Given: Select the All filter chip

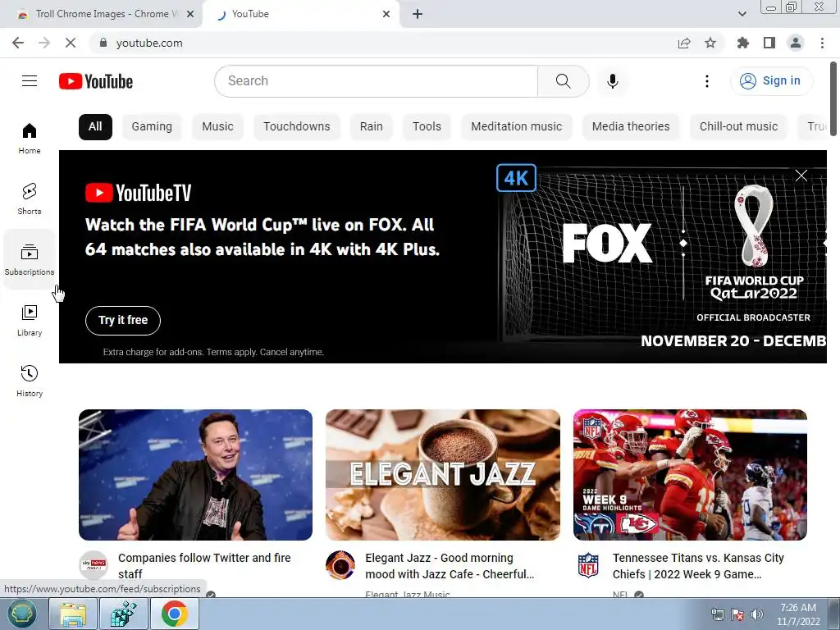Looking at the screenshot, I should pos(95,126).
